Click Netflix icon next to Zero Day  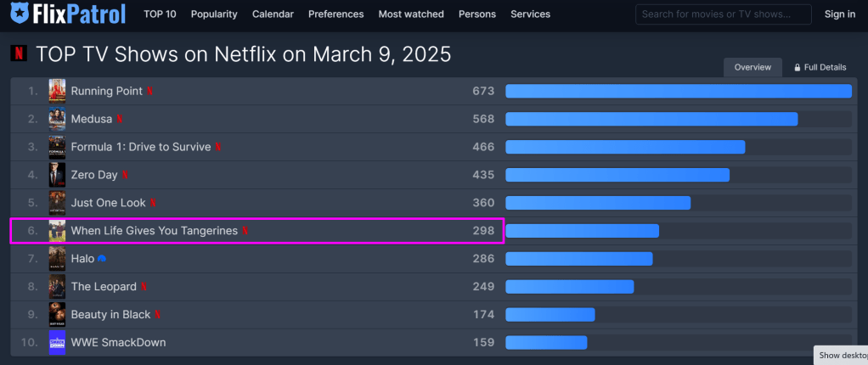125,175
